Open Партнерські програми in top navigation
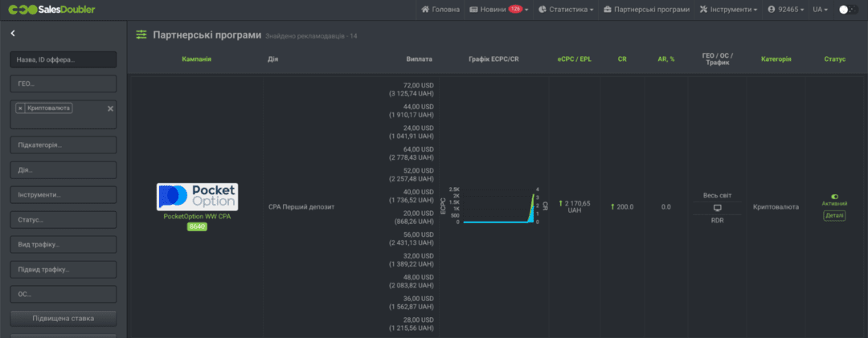This screenshot has width=868, height=338. coord(646,10)
